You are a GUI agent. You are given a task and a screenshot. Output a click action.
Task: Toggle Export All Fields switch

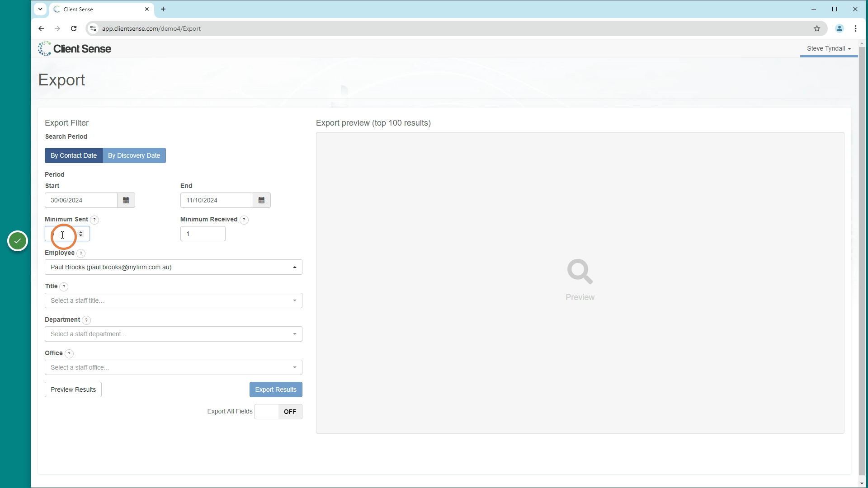click(278, 412)
